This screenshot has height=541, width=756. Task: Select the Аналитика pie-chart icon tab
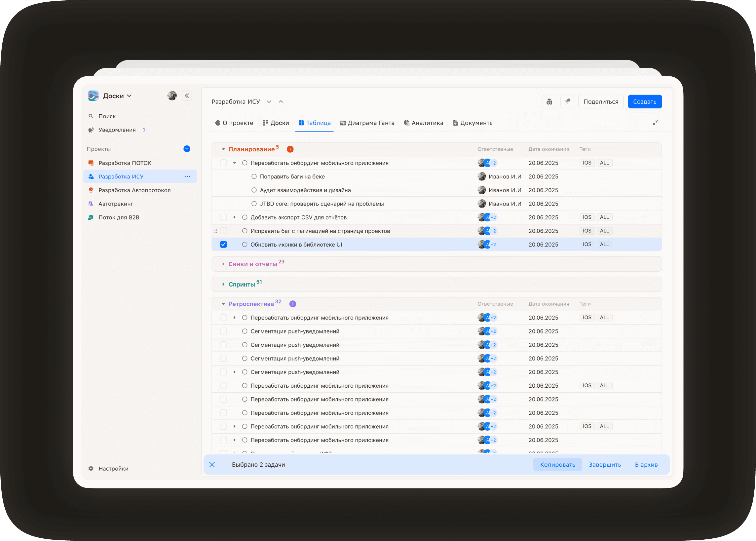pyautogui.click(x=407, y=123)
